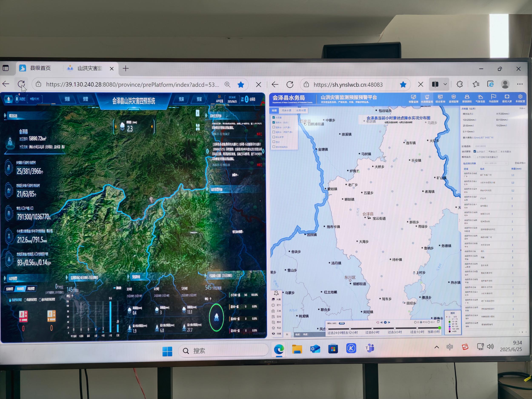Image resolution: width=532 pixels, height=399 pixels.
Task: Open 预警 tab in 四预系统 header
Action: 85,99
